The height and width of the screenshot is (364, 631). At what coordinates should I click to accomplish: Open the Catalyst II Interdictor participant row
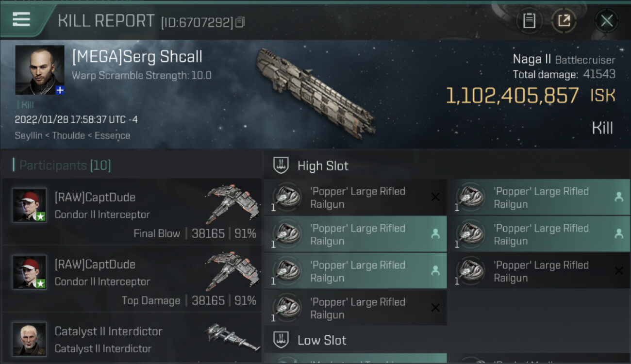point(131,340)
